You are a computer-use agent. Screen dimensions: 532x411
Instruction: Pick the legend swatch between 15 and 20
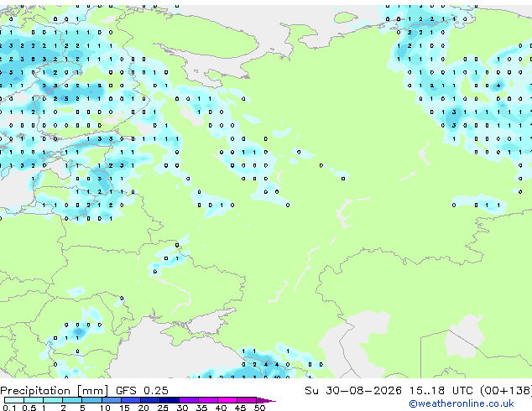tap(131, 400)
